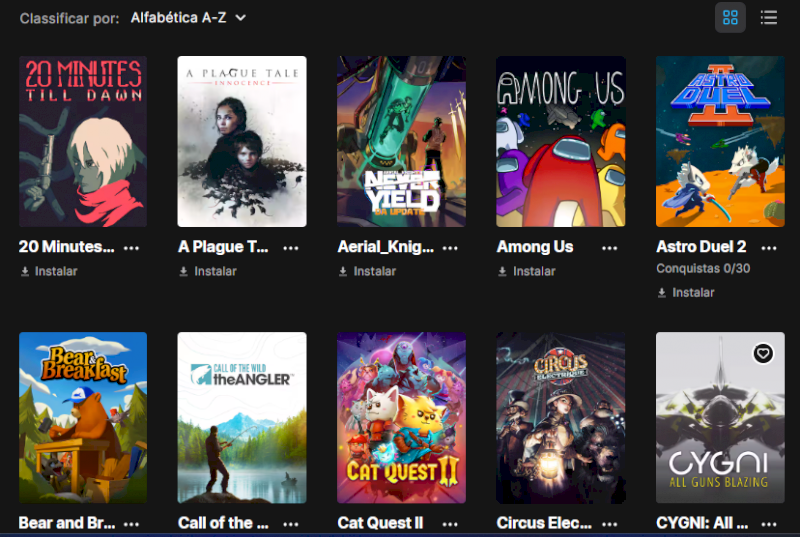Open the Bear & Breakfast cover art
Image resolution: width=800 pixels, height=537 pixels.
[83, 418]
